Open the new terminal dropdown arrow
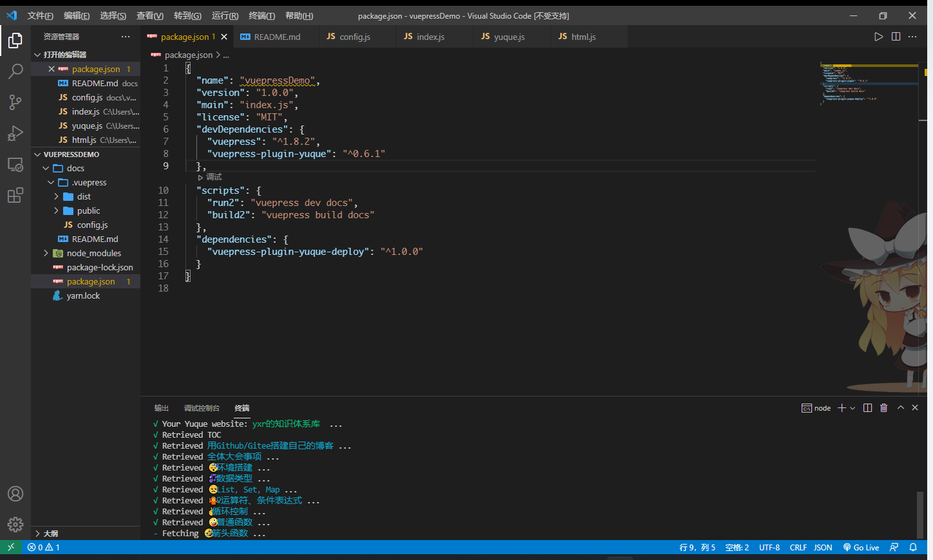 pyautogui.click(x=853, y=408)
